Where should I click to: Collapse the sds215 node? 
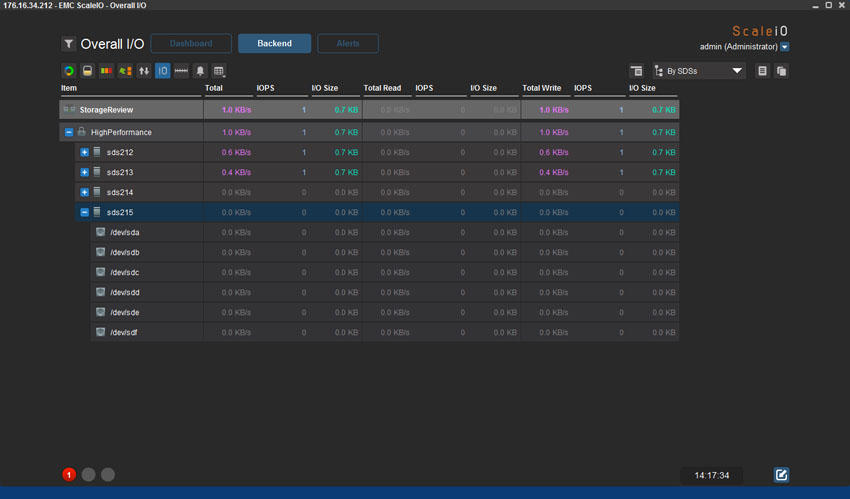click(x=85, y=212)
